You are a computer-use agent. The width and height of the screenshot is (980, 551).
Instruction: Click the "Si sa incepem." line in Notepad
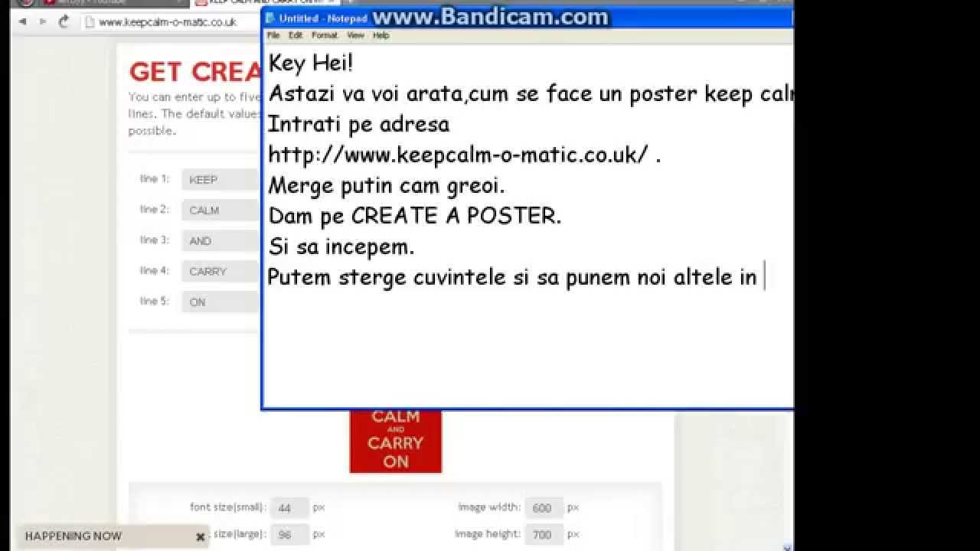341,246
